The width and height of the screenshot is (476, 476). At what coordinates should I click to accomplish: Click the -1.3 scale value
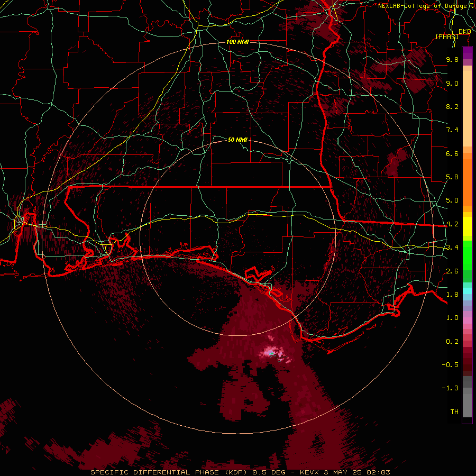click(450, 388)
